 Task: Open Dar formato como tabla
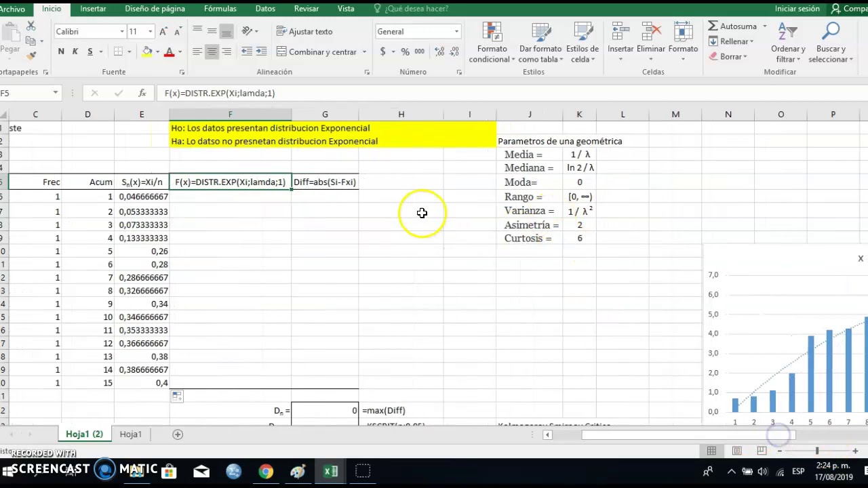pyautogui.click(x=540, y=43)
